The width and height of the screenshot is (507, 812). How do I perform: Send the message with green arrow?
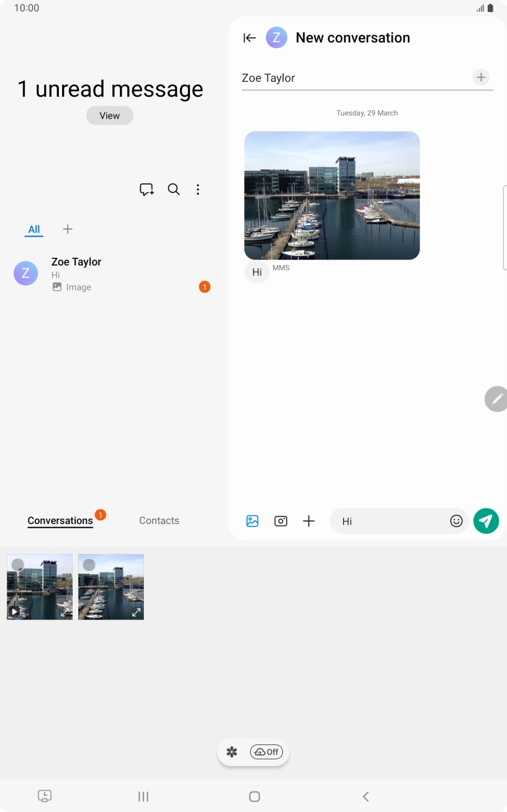(486, 521)
